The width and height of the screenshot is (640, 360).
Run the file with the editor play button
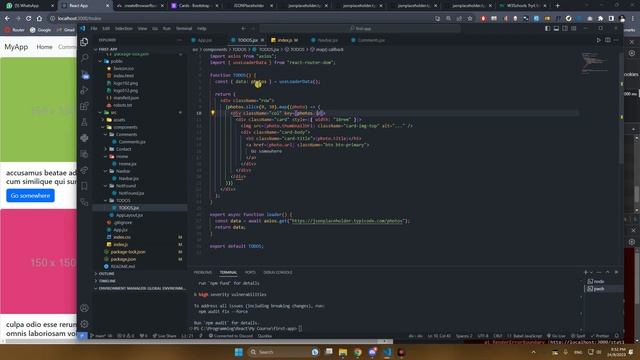click(598, 40)
